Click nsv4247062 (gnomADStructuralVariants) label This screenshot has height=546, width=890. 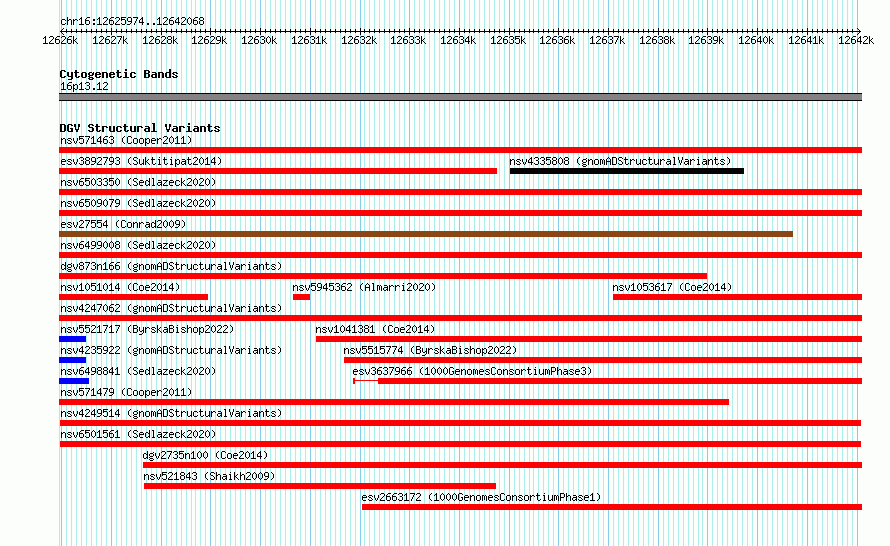point(171,308)
